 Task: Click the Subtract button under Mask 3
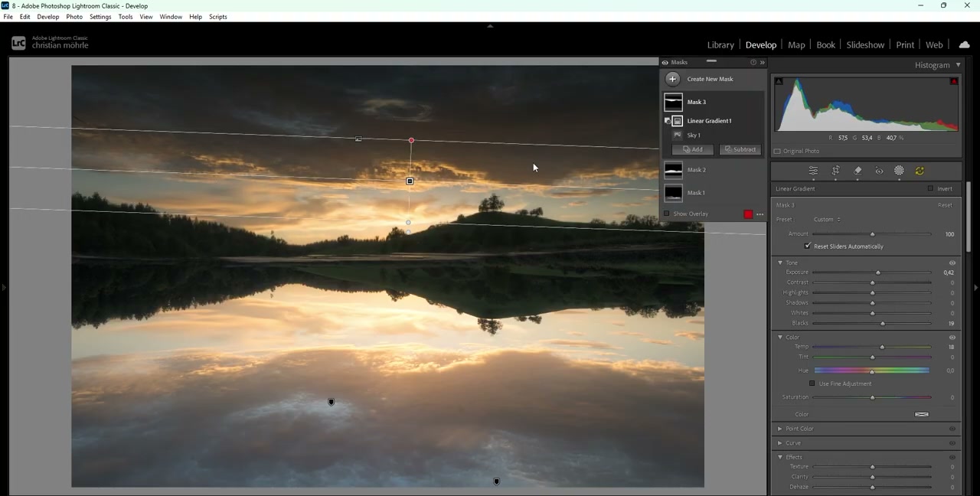click(740, 149)
